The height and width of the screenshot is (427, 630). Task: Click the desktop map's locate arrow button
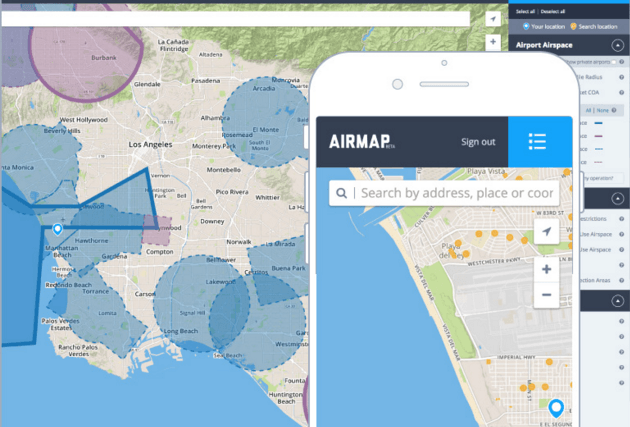click(x=493, y=19)
